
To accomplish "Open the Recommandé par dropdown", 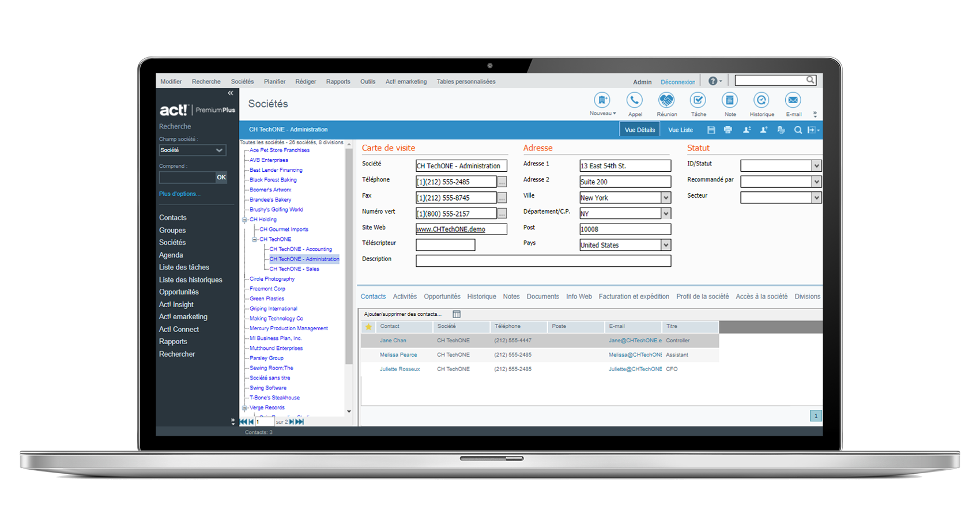I will pyautogui.click(x=816, y=182).
